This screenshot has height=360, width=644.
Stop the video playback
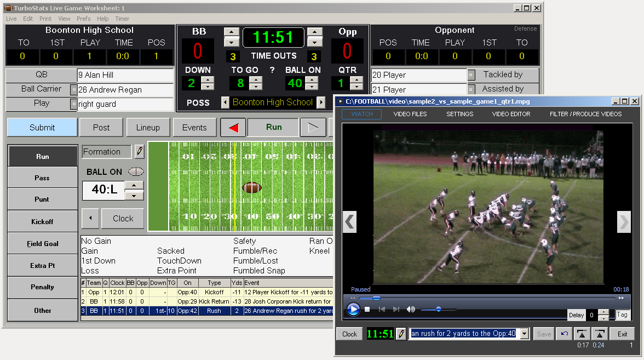(367, 310)
